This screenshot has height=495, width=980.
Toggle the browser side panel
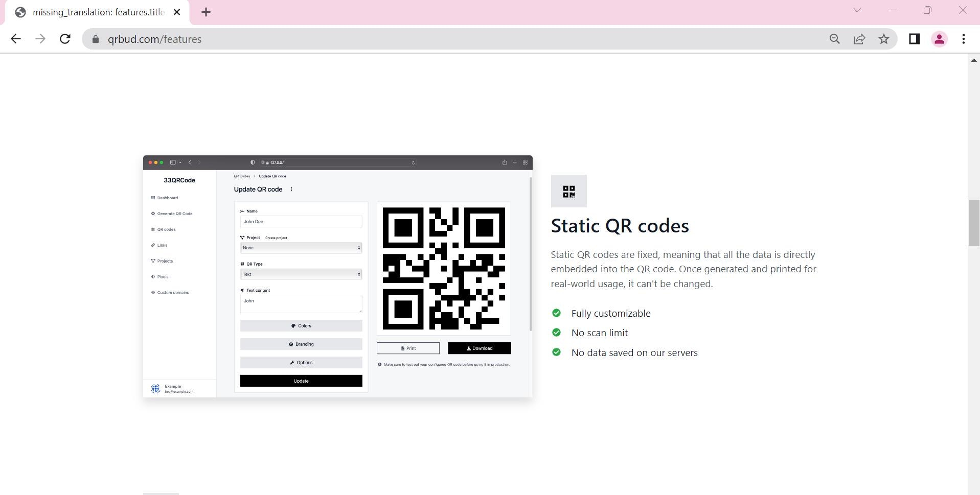coord(915,39)
